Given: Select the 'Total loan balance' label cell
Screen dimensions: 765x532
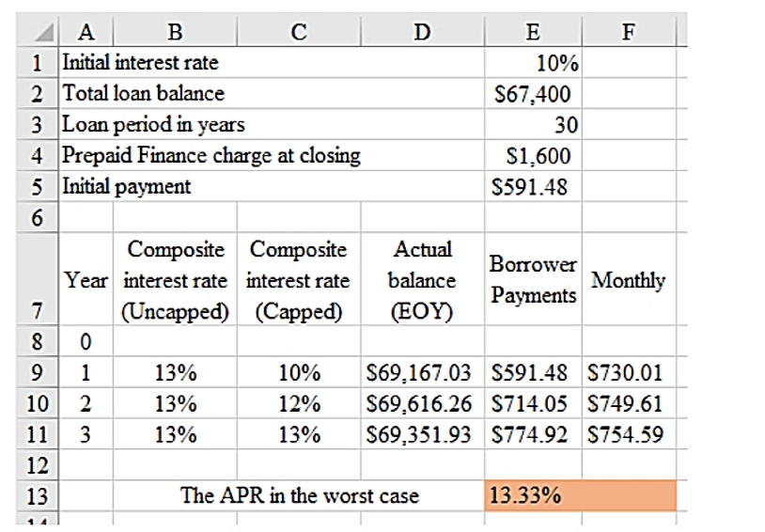Looking at the screenshot, I should click(143, 94).
